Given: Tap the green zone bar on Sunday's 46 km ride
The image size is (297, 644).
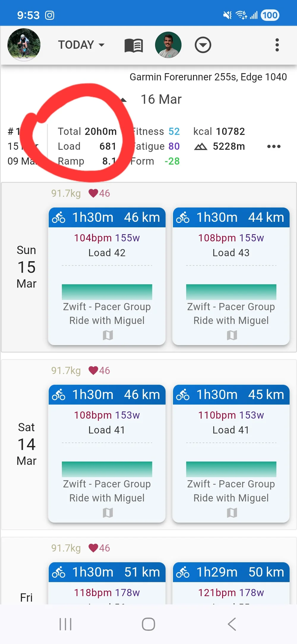Looking at the screenshot, I should coord(107,292).
